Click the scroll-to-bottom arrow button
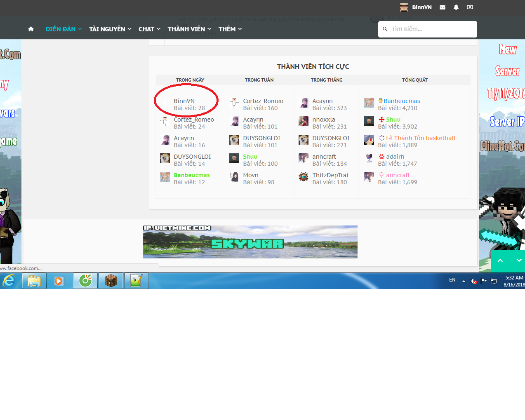Viewport: 525px width, 420px height. (x=519, y=260)
